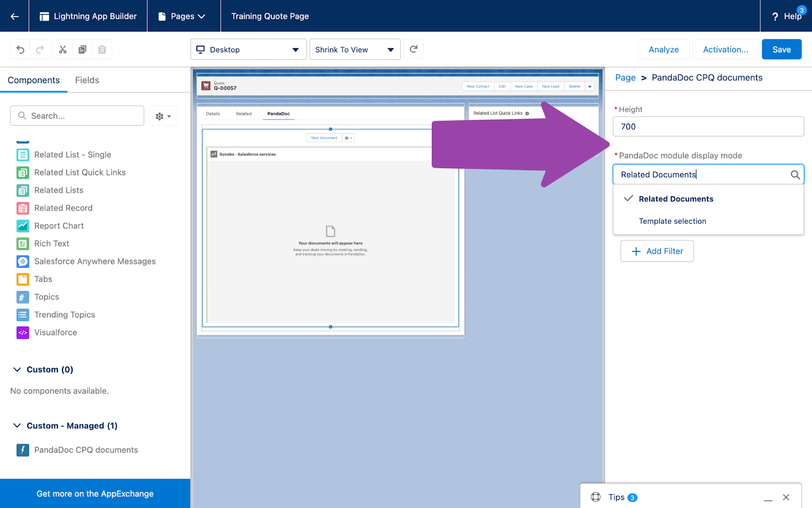Screen dimensions: 812x508
Task: Click the Visualforce component icon
Action: [x=23, y=332]
